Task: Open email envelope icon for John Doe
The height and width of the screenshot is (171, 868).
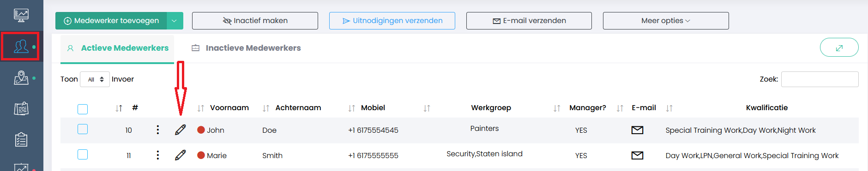Action: [637, 130]
